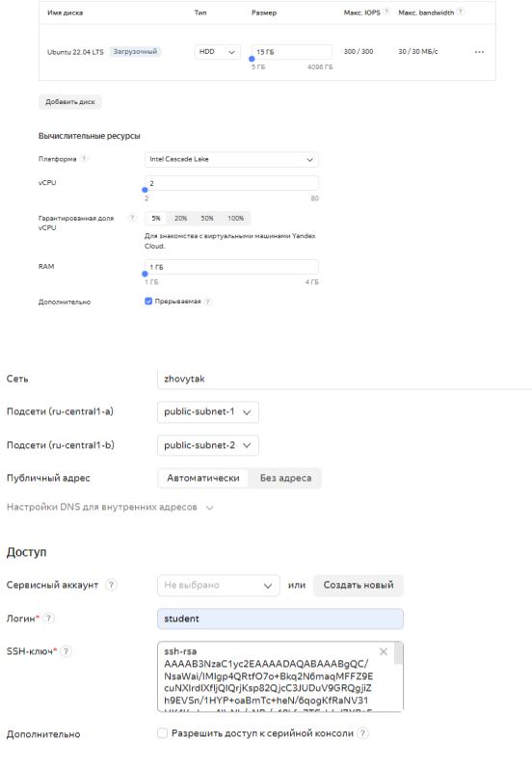Open the disk row three-dots menu
This screenshot has height=764, width=532.
coord(479,52)
